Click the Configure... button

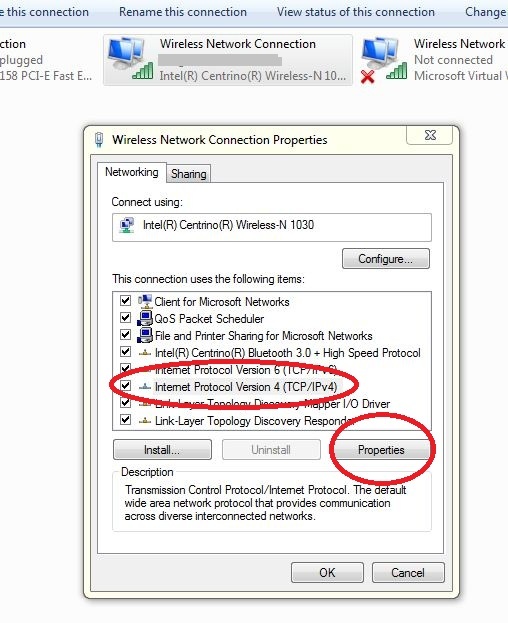coord(386,259)
